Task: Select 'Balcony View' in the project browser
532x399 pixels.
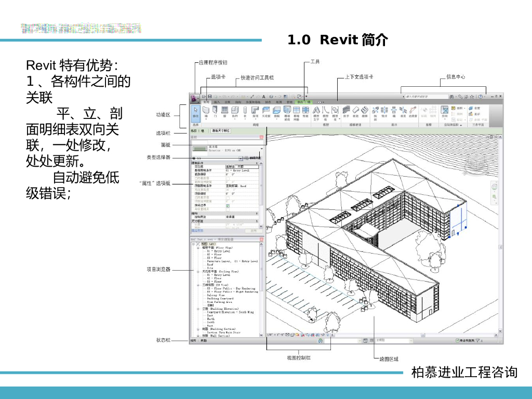Action: coord(216,295)
